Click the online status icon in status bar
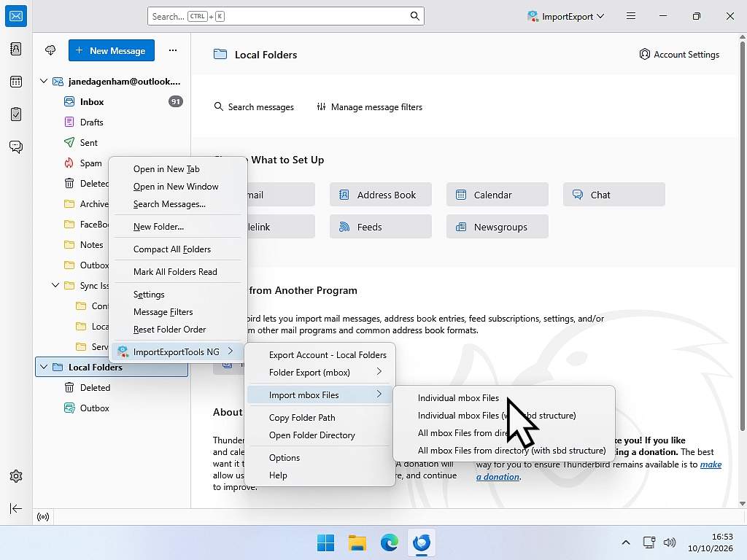Viewport: 747px width, 560px height. [x=43, y=517]
